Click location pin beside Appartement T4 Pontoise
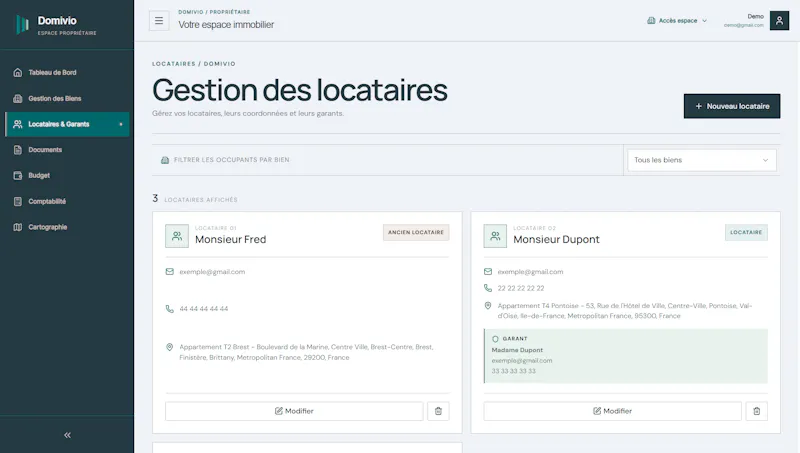800x453 pixels. pos(488,306)
